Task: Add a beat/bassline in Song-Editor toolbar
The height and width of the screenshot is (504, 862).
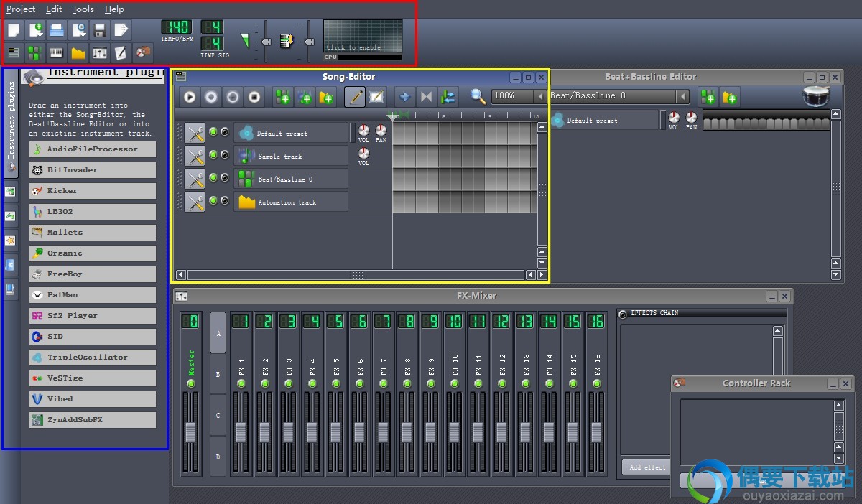Action: 283,96
